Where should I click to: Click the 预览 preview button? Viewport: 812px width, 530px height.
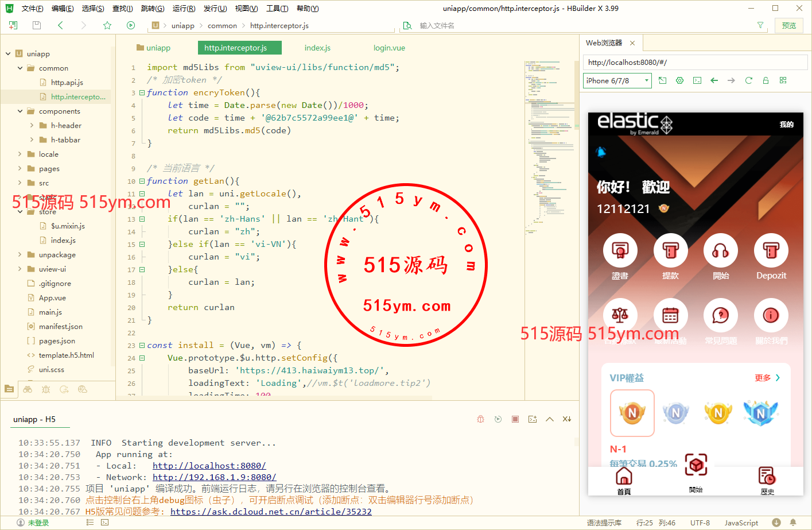click(x=789, y=25)
